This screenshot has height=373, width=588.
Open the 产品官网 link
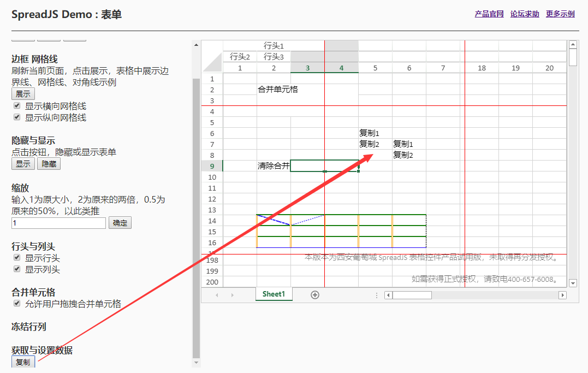click(x=489, y=14)
